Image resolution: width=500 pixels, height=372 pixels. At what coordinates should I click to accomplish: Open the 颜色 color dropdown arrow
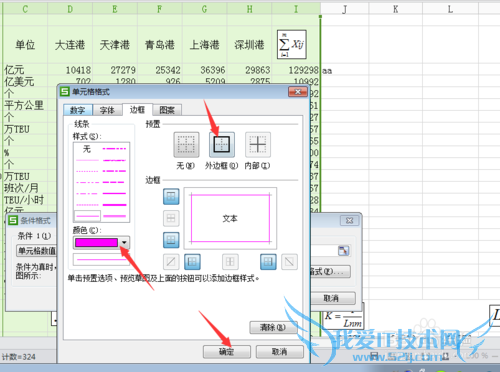tap(124, 243)
